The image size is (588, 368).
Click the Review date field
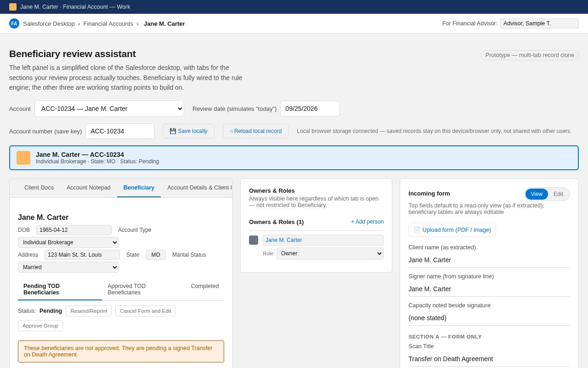pyautogui.click(x=310, y=109)
